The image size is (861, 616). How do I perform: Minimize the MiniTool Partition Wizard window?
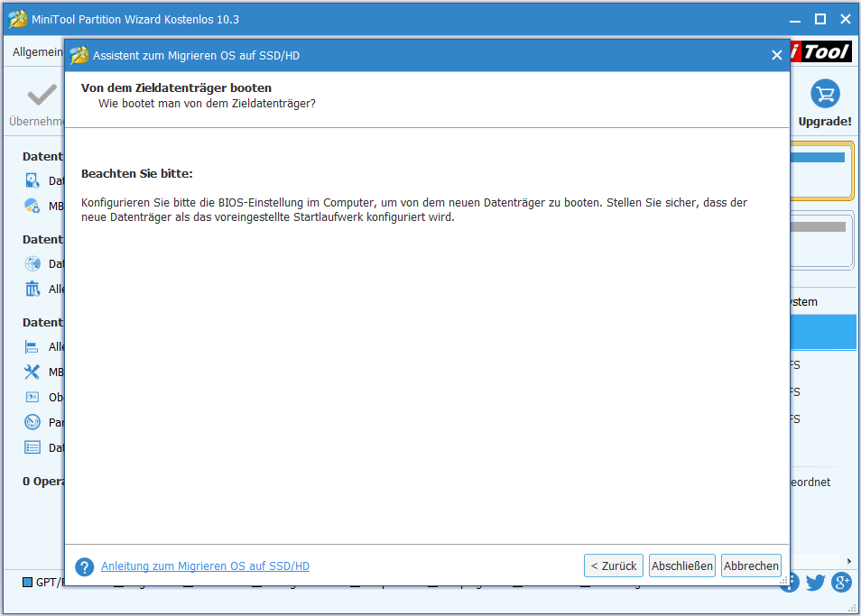pyautogui.click(x=794, y=22)
